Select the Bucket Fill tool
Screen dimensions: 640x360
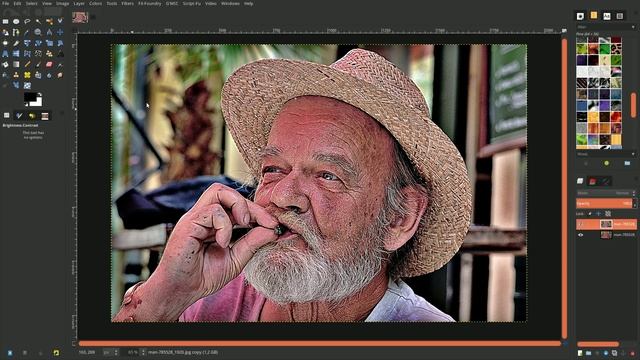click(5, 64)
